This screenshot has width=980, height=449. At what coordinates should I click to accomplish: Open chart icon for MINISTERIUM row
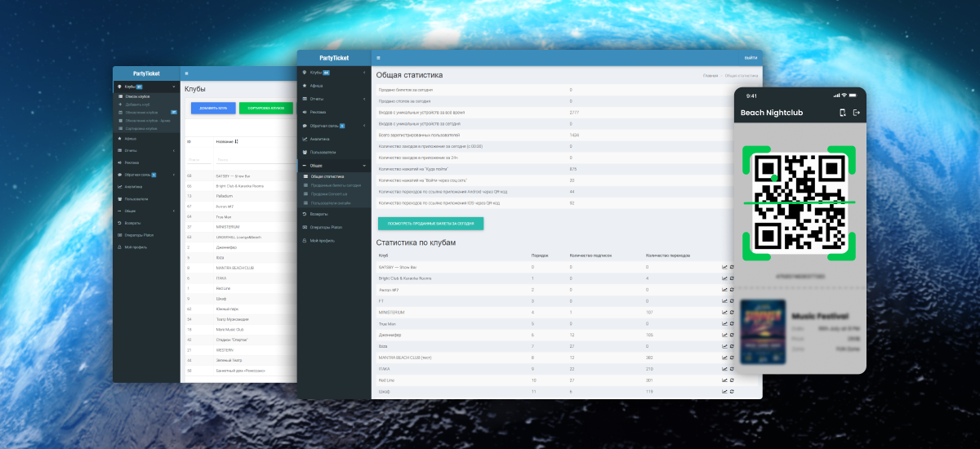724,313
